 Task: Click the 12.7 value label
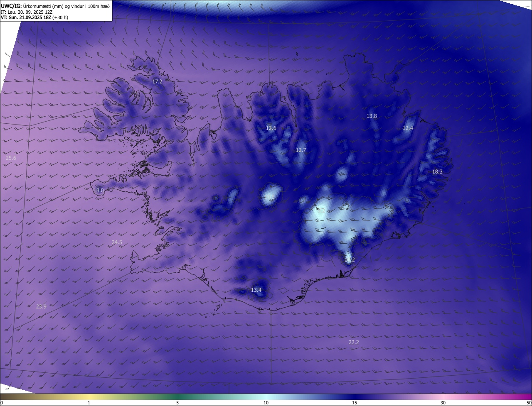pos(300,150)
